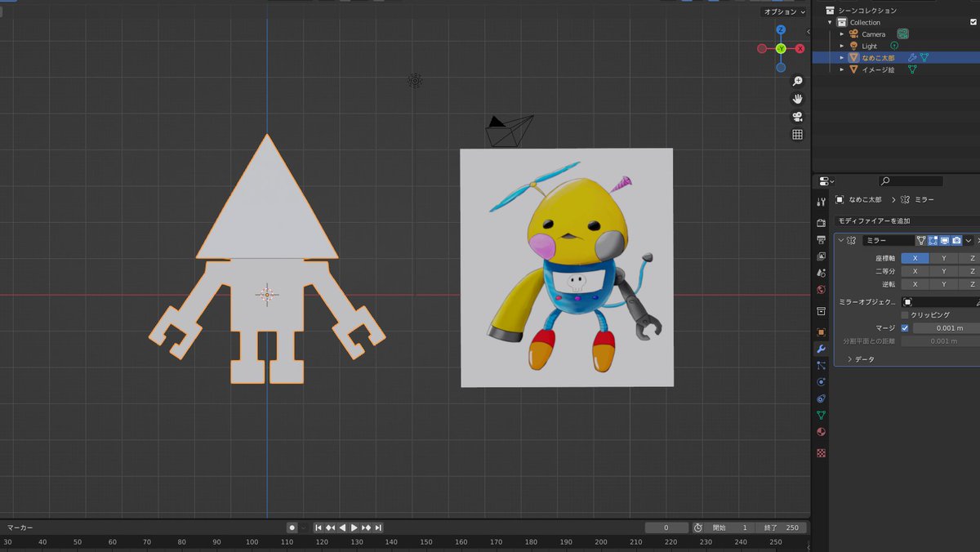The height and width of the screenshot is (552, 980).
Task: Toggle the Collection exclude checkbox
Action: 973,23
